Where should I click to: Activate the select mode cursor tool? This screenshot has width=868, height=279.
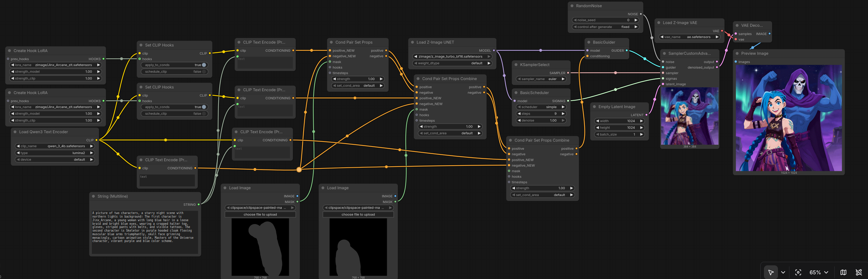click(770, 272)
